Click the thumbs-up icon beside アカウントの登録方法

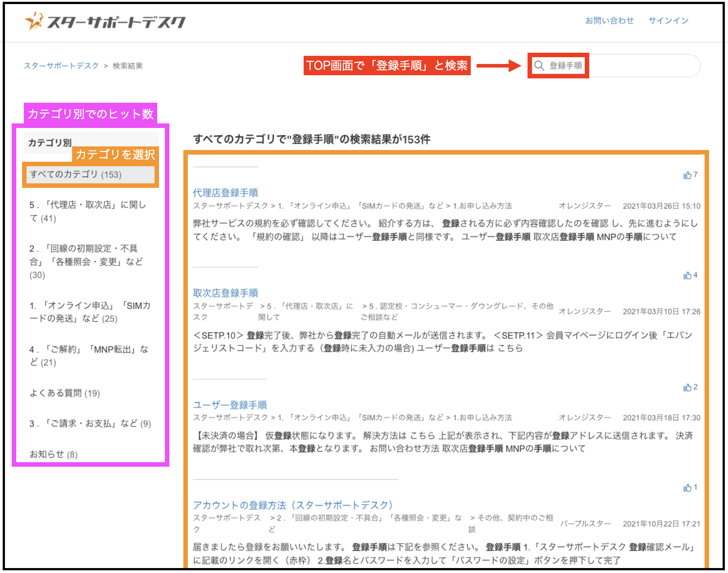pyautogui.click(x=687, y=487)
